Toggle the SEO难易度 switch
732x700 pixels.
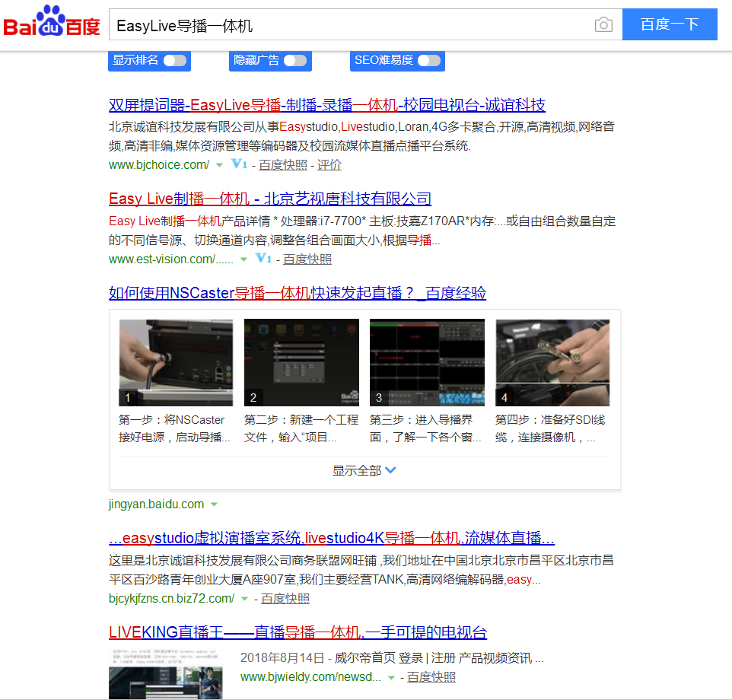pyautogui.click(x=429, y=61)
